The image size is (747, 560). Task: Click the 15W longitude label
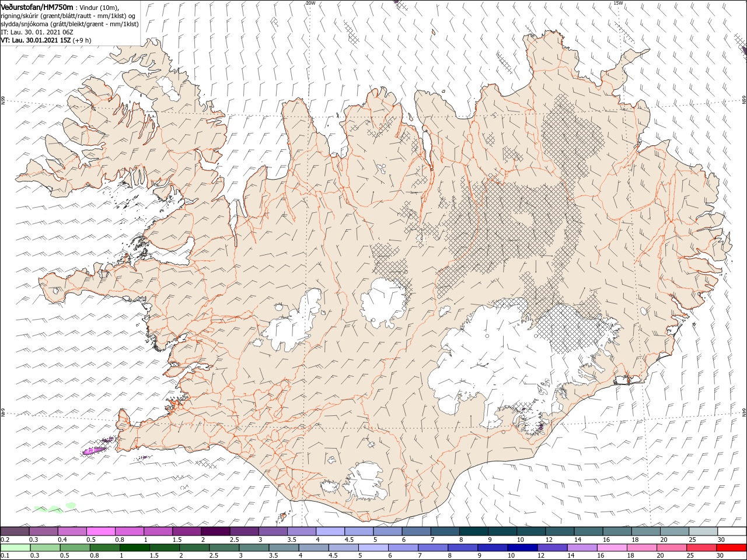pyautogui.click(x=618, y=3)
